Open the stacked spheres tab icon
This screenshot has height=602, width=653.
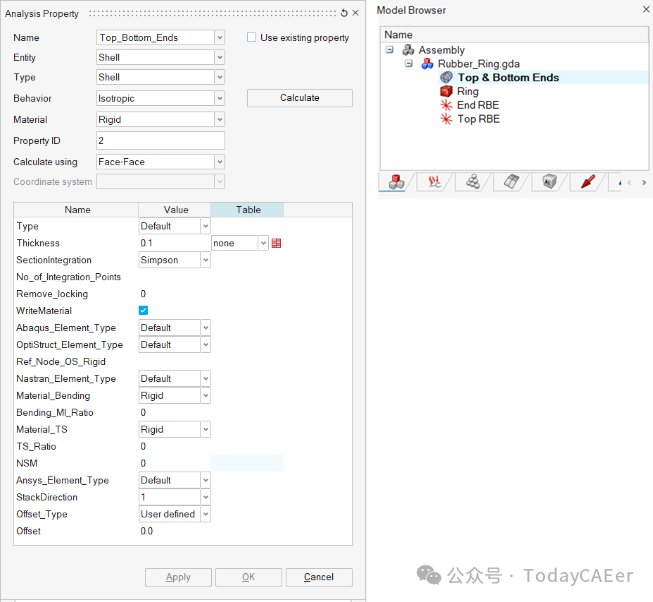[x=473, y=182]
